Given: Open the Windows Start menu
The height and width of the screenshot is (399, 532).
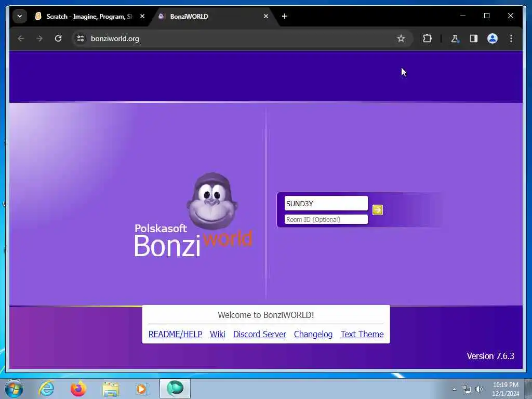Looking at the screenshot, I should [x=14, y=389].
